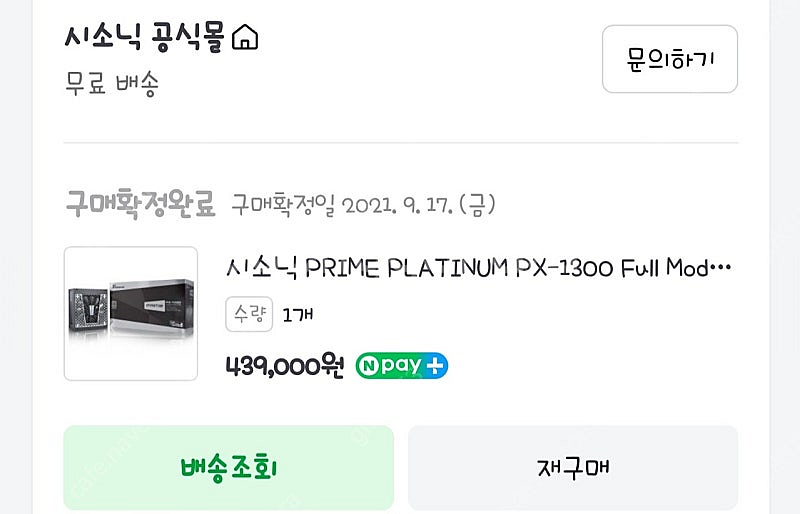Image resolution: width=800 pixels, height=514 pixels.
Task: Click the 문의하기 inquiry button
Action: click(x=669, y=59)
